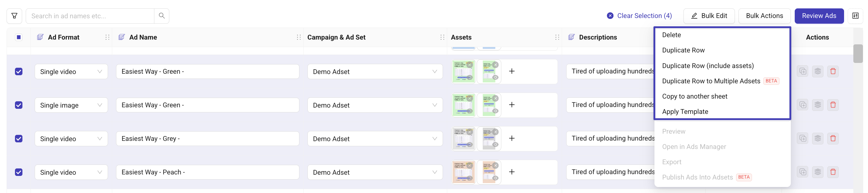Click the magnifying glass search icon

point(162,16)
